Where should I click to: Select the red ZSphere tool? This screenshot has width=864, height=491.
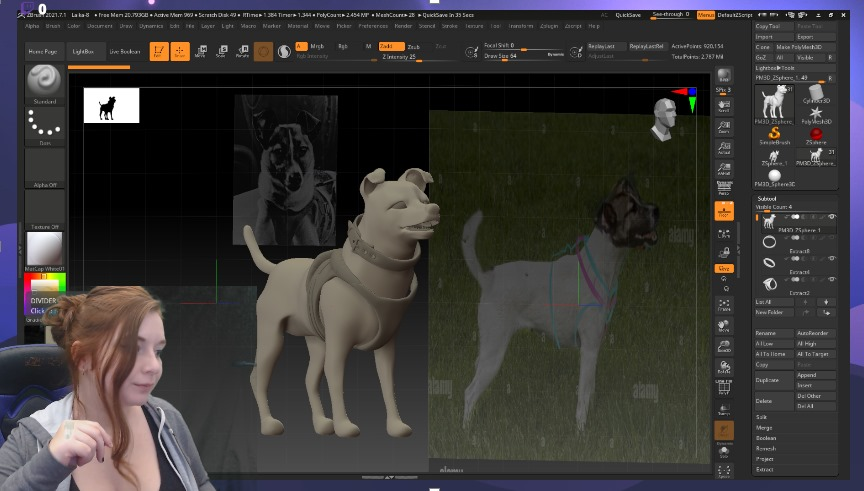tap(816, 136)
